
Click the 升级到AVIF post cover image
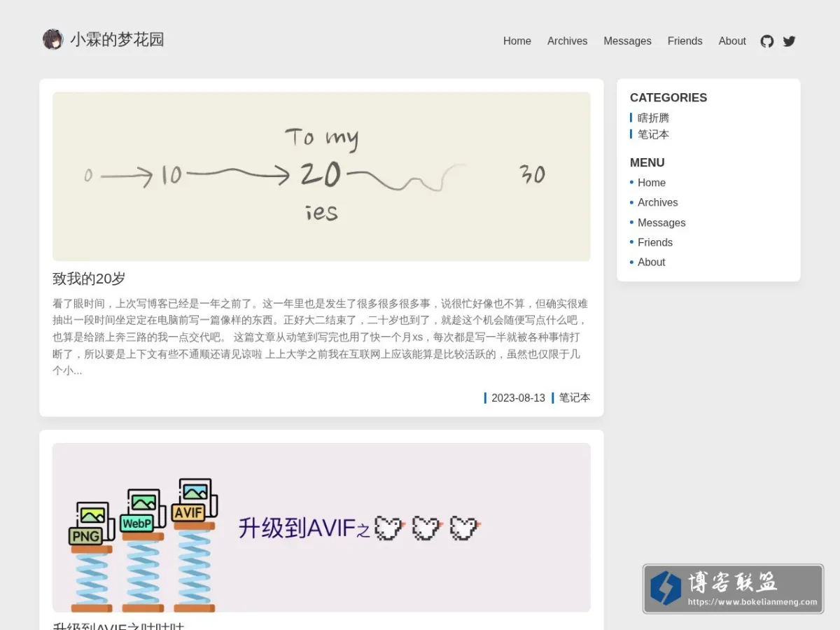(321, 528)
